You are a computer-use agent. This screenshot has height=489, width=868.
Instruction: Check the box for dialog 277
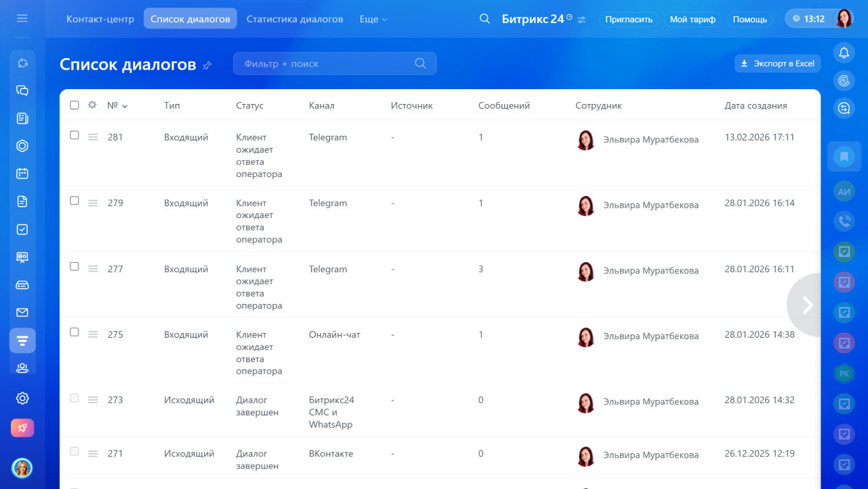click(x=74, y=267)
